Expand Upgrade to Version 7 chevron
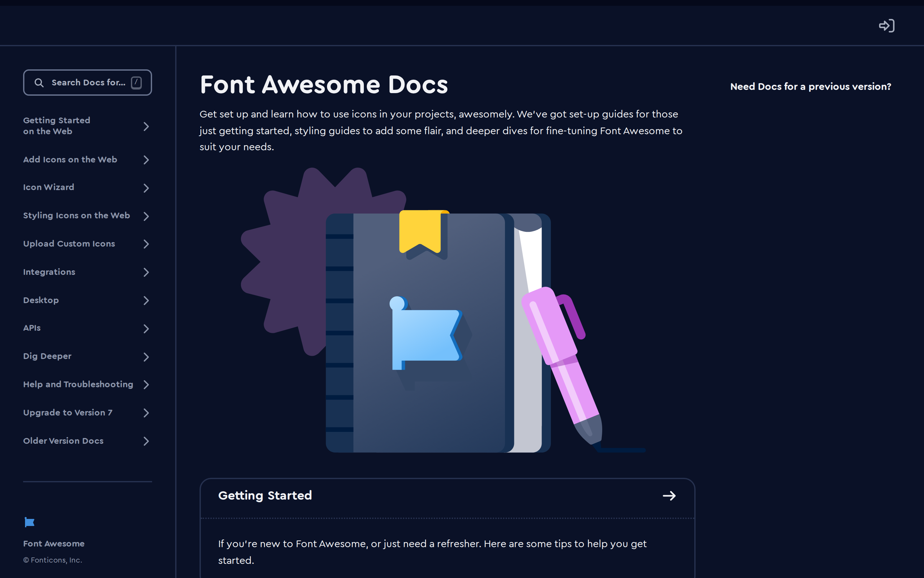Viewport: 924px width, 578px height. click(146, 413)
